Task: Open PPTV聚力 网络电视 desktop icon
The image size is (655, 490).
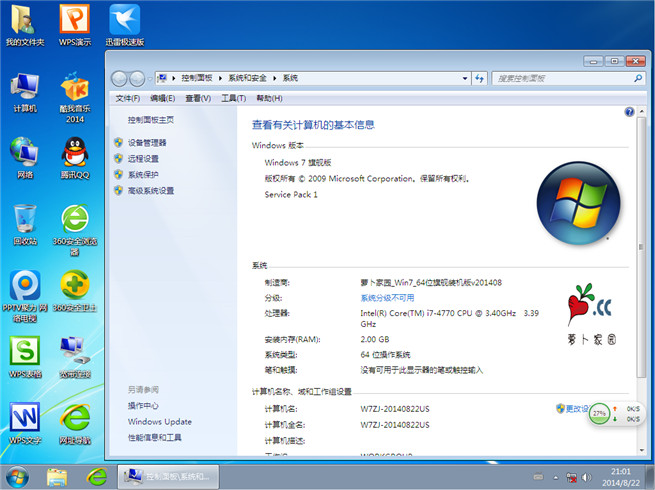Action: [25, 296]
